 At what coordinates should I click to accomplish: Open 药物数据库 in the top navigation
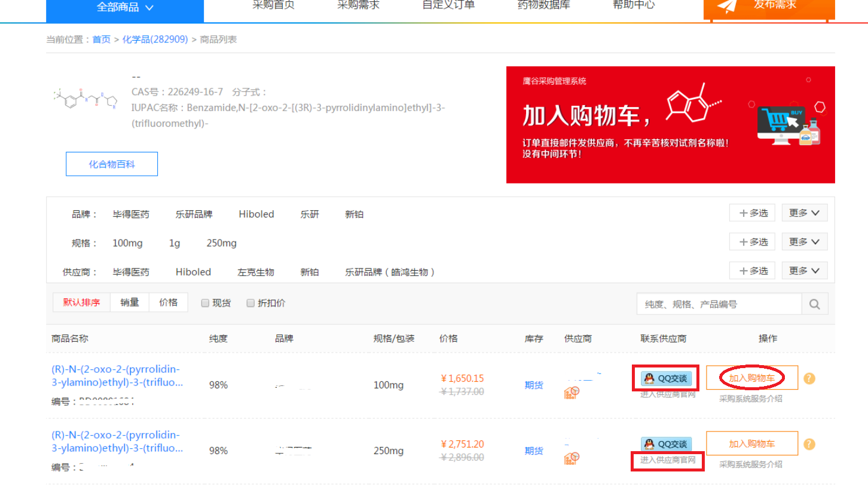click(543, 5)
